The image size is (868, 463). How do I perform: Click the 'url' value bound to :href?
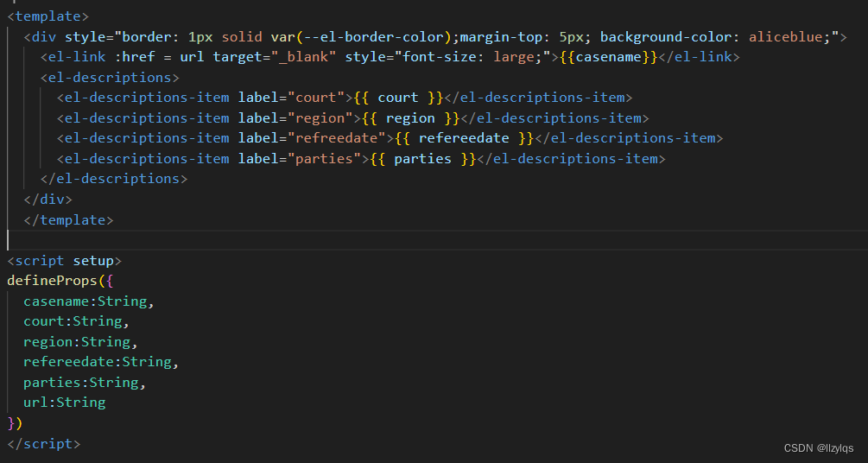[x=193, y=57]
